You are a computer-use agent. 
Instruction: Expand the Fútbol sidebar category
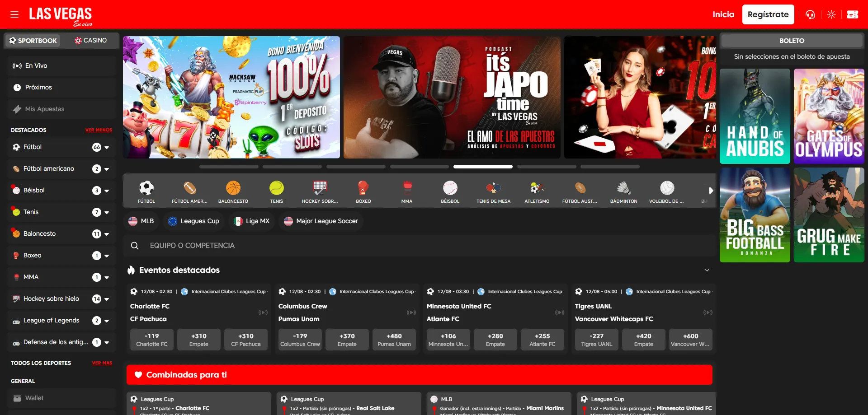pyautogui.click(x=107, y=148)
